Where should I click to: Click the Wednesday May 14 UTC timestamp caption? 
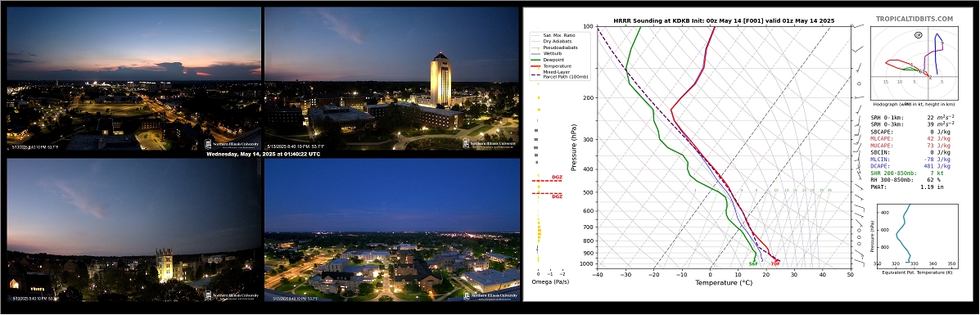coord(263,155)
